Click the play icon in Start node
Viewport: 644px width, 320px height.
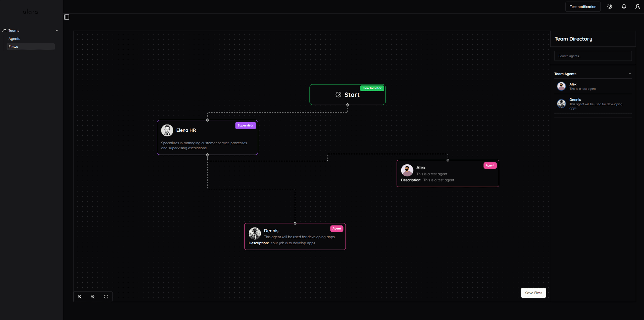coord(338,95)
